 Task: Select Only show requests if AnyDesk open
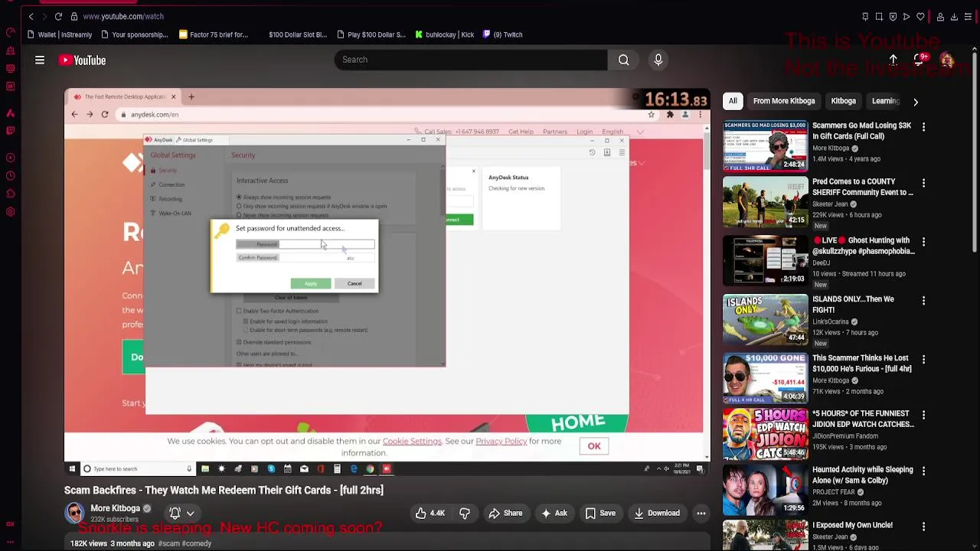(312, 206)
